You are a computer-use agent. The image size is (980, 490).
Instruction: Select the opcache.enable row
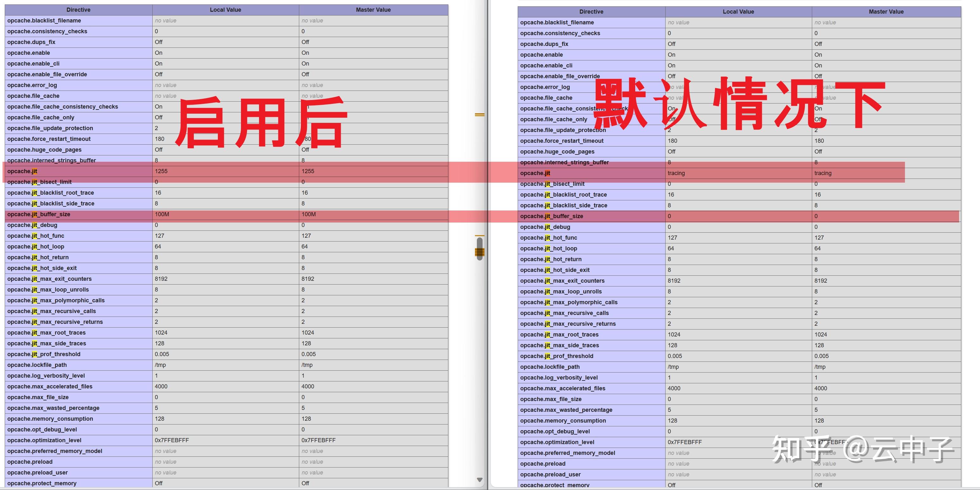(28, 53)
